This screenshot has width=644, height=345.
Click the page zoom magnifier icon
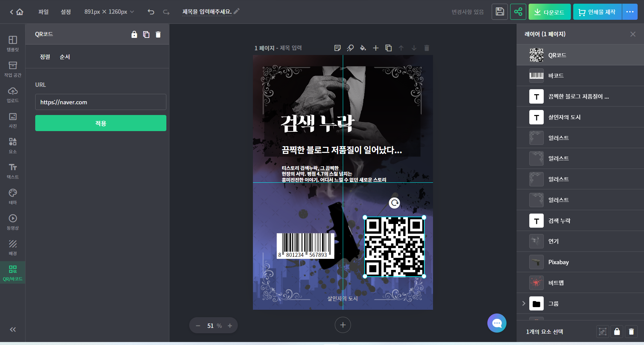[x=350, y=48]
